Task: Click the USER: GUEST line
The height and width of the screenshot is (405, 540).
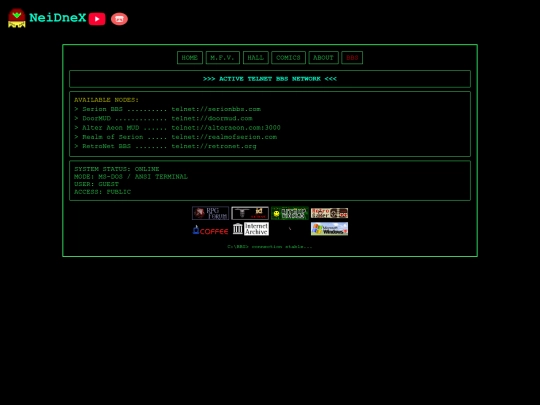Action: pos(96,184)
